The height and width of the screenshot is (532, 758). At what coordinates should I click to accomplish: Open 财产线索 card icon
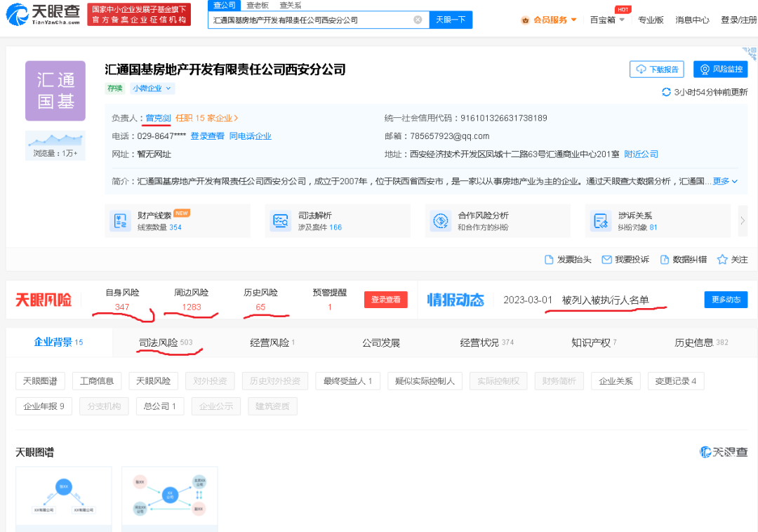(120, 221)
